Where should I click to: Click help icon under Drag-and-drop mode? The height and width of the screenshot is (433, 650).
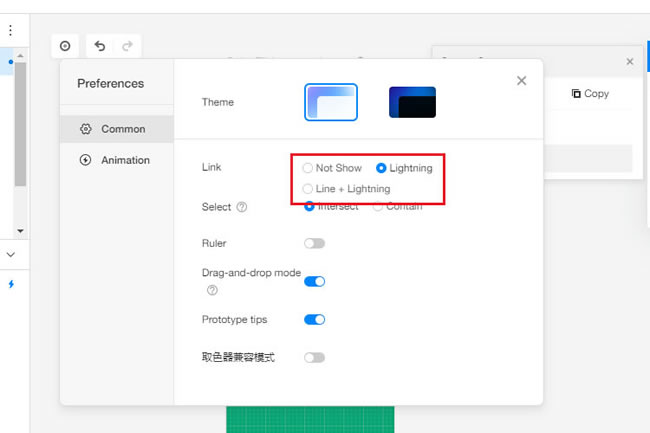tap(212, 290)
